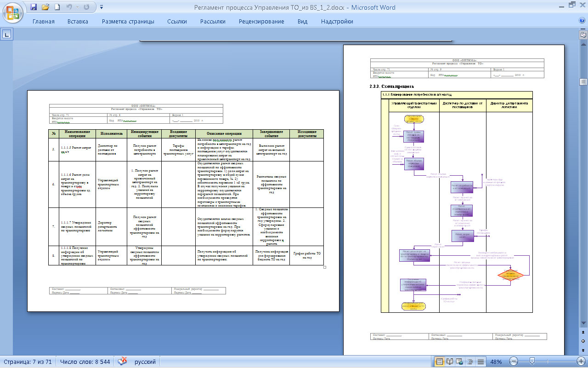Create a new blank document icon
Viewport: 588px width, 368px height.
(57, 7)
